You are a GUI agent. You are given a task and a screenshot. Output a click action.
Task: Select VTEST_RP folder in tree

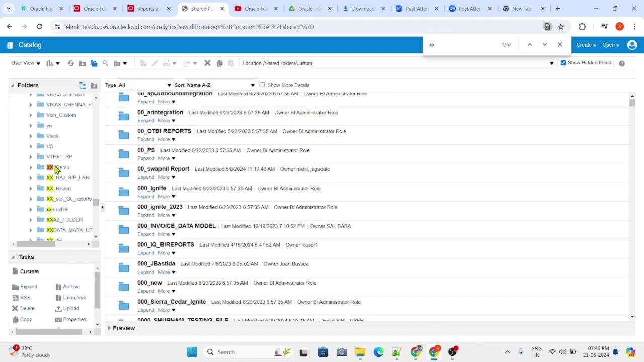[59, 157]
